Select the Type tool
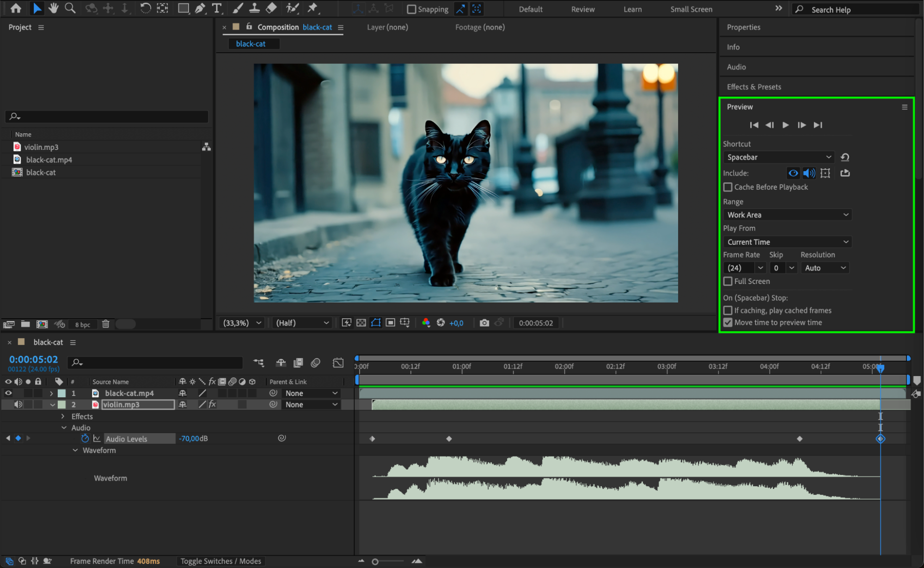Screen dimensions: 924x568 pos(216,8)
